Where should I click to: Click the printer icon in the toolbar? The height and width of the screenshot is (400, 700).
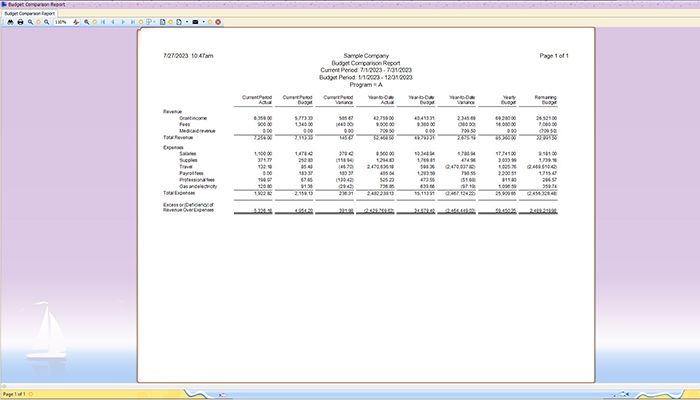(20, 22)
